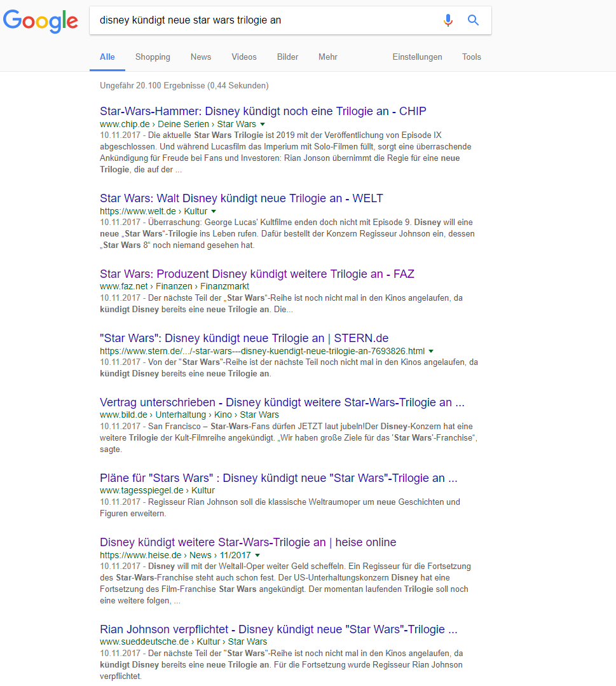Viewport: 616px width, 686px height.
Task: Open the Mehr menu
Action: (327, 57)
